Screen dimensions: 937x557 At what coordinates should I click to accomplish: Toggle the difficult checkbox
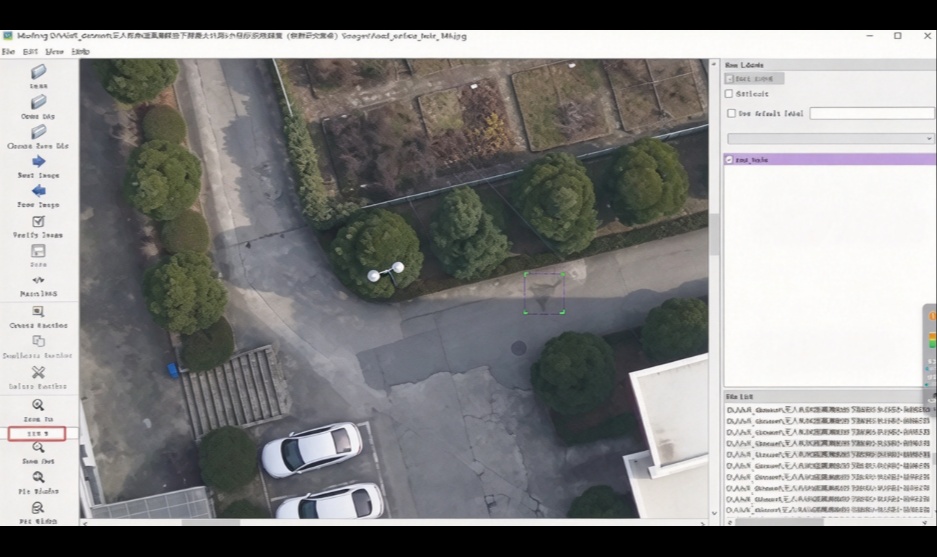coord(729,94)
